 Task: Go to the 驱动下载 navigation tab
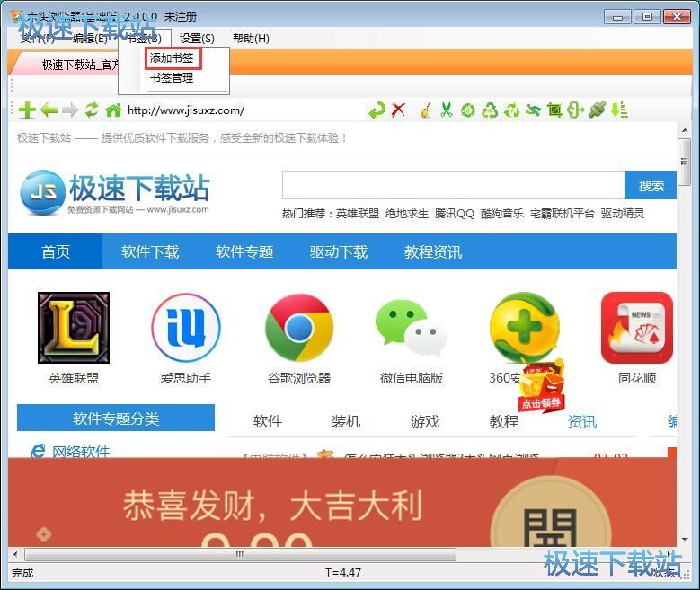[339, 251]
